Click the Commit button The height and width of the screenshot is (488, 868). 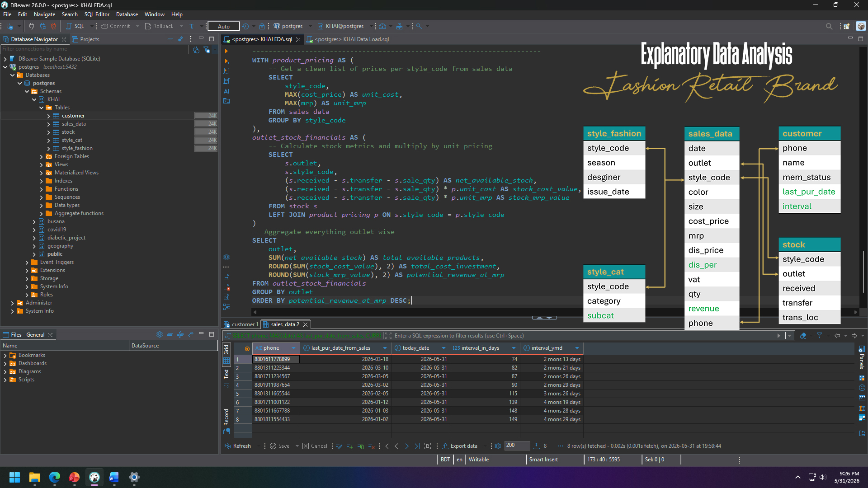click(x=116, y=26)
